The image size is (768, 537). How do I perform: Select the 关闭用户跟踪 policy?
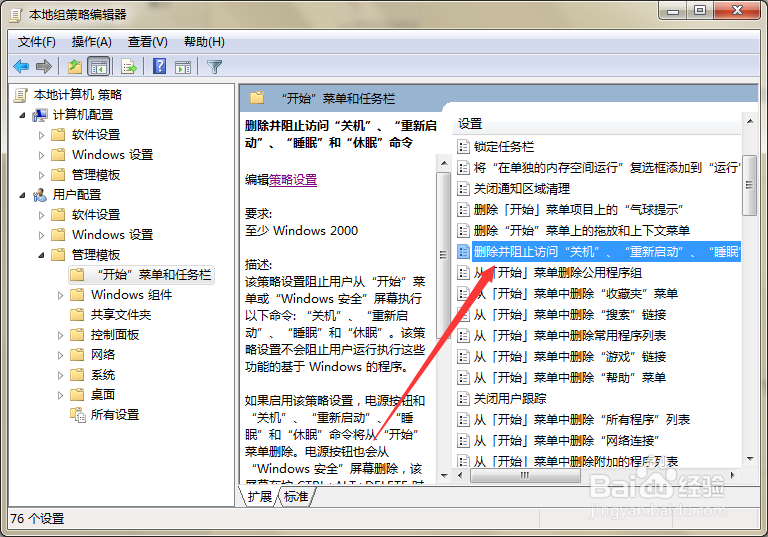(509, 399)
